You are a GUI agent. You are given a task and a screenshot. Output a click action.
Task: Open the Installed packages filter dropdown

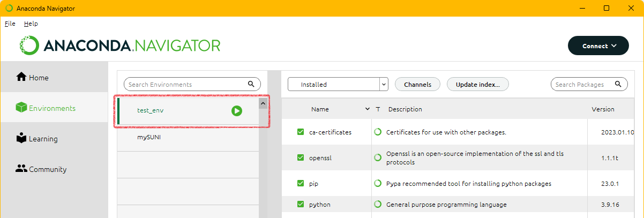tap(338, 84)
